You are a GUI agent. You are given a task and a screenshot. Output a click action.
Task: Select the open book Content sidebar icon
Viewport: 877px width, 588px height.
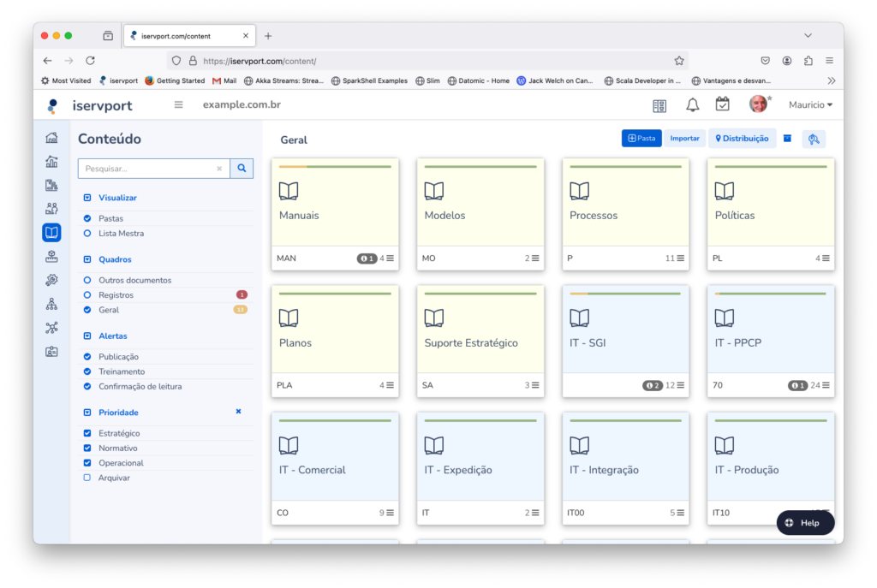51,233
